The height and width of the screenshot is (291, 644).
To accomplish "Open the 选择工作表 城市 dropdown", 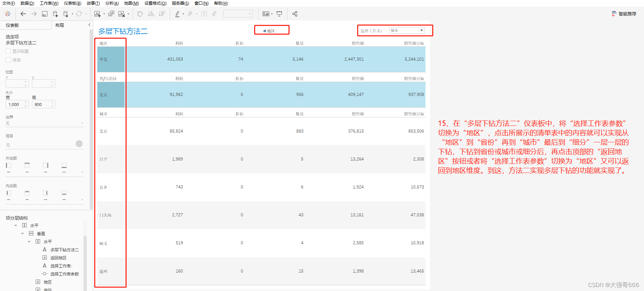I will [407, 30].
